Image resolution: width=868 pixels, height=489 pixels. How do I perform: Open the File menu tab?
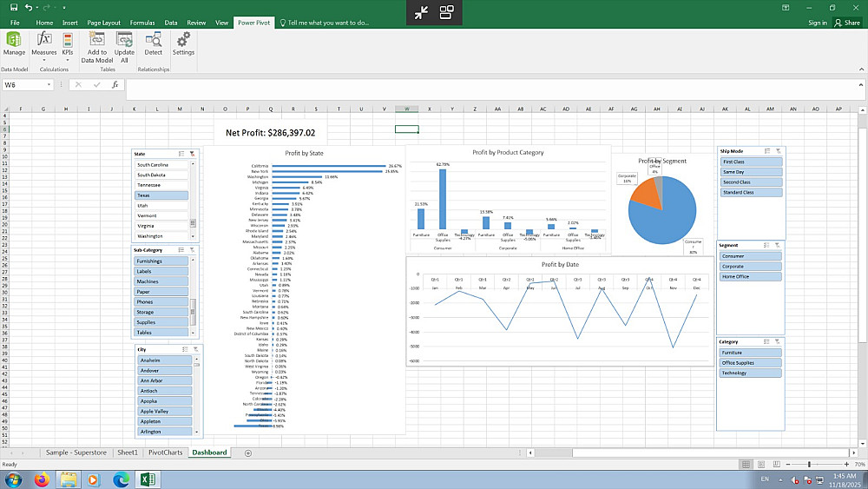click(15, 23)
